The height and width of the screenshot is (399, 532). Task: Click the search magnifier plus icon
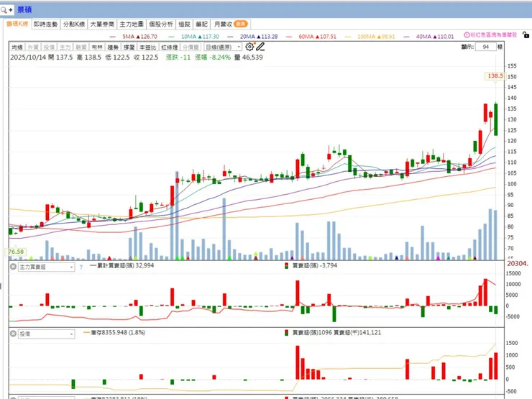6,10
